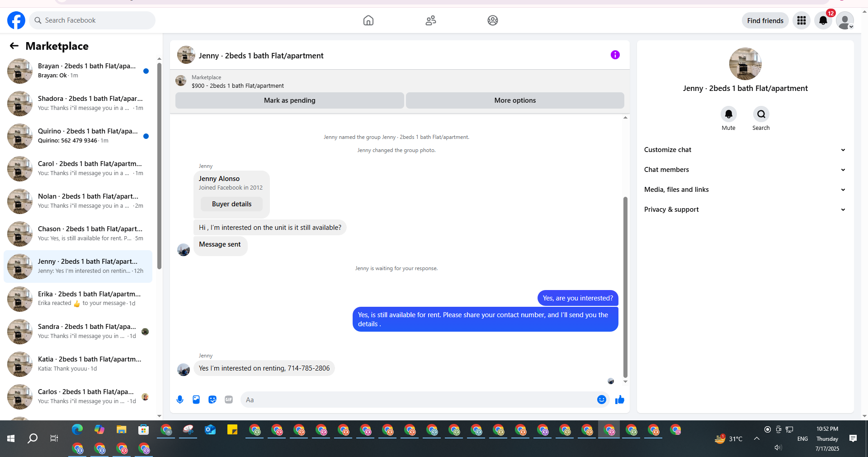Click the More options button
This screenshot has height=457, width=868.
515,100
